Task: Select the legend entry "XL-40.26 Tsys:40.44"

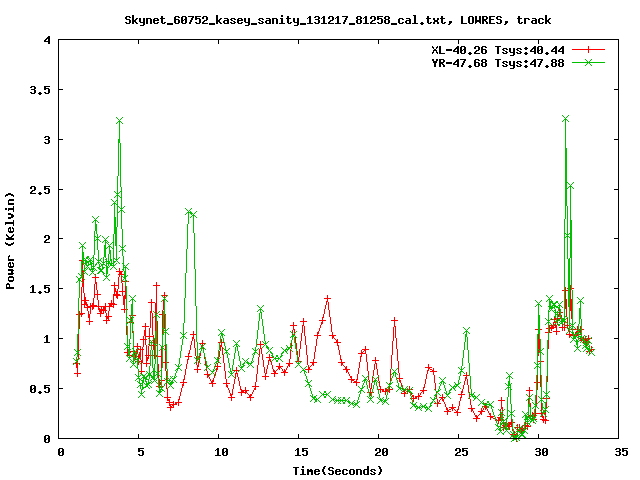Action: coord(498,50)
